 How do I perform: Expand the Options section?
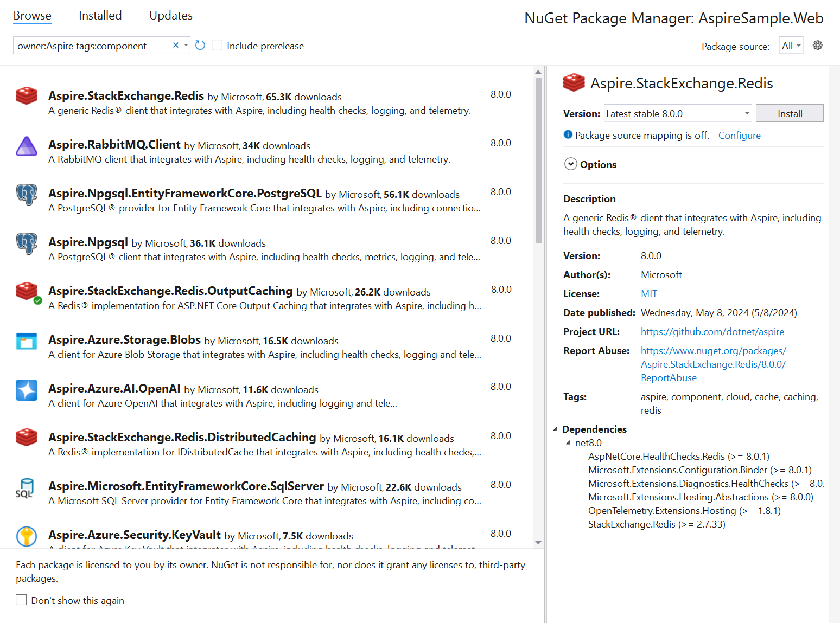tap(571, 164)
